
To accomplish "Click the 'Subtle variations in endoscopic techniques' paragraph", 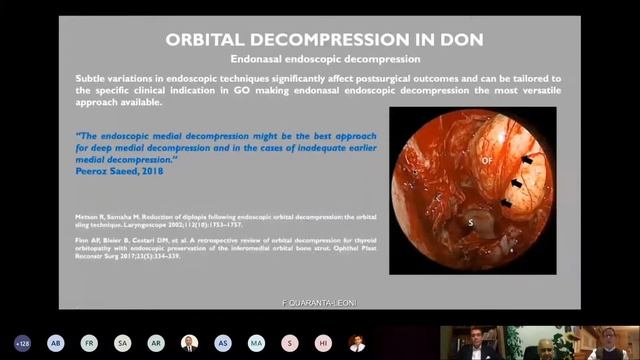I will point(318,90).
